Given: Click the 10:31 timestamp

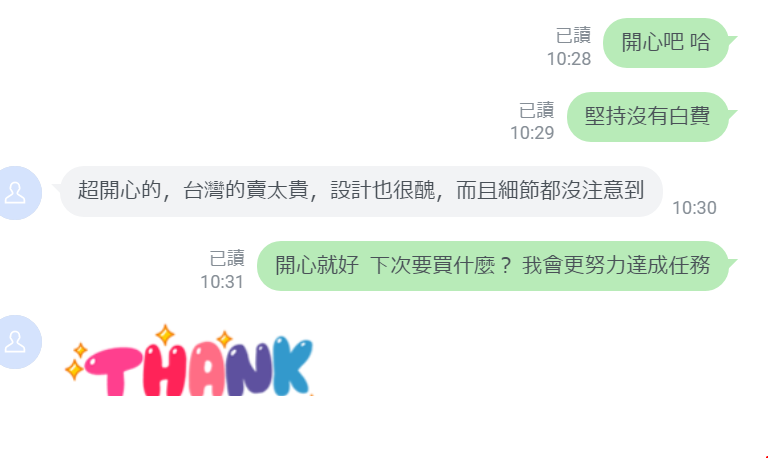Looking at the screenshot, I should point(221,282).
